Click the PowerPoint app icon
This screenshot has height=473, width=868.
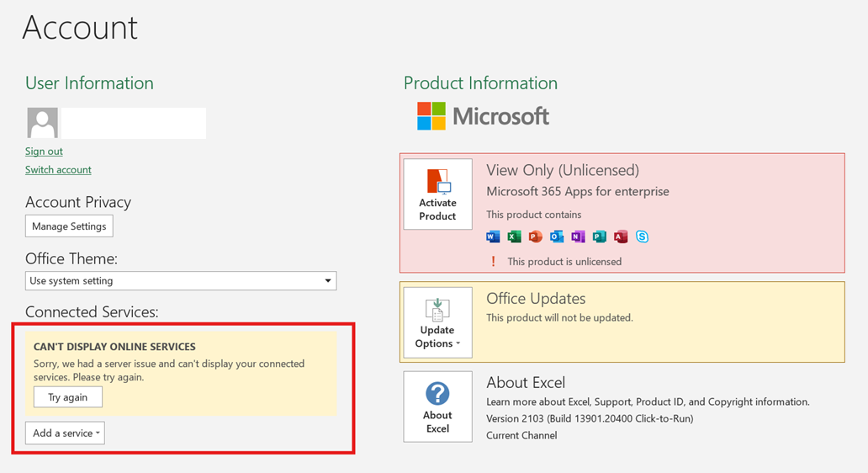pyautogui.click(x=535, y=236)
